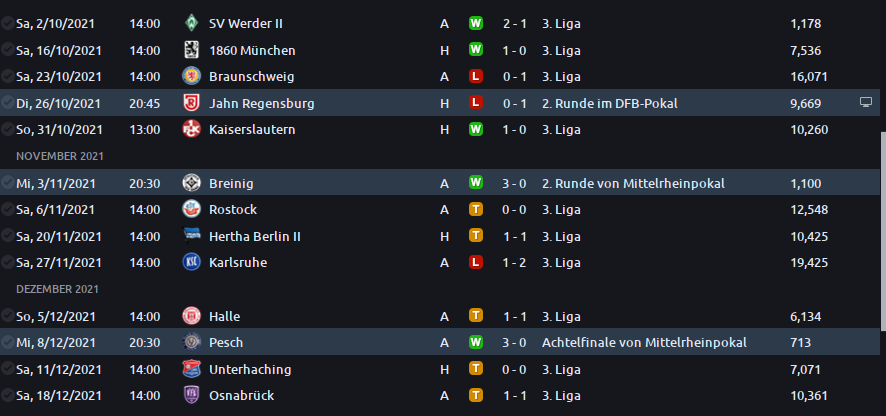The height and width of the screenshot is (416, 886).
Task: Click the Jahn Regensburg club crest
Action: (191, 103)
